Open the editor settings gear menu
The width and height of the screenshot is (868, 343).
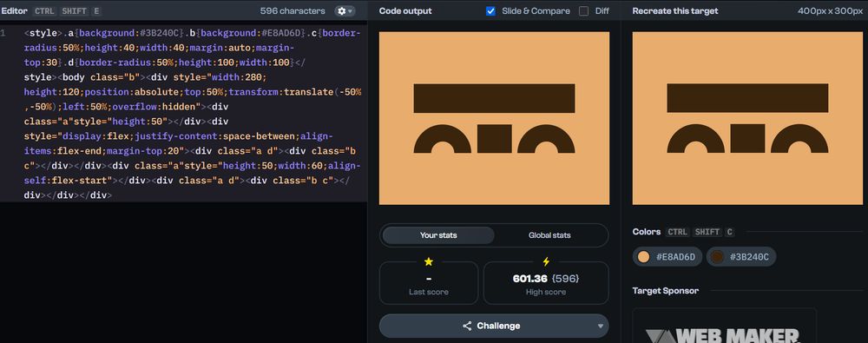[x=345, y=11]
